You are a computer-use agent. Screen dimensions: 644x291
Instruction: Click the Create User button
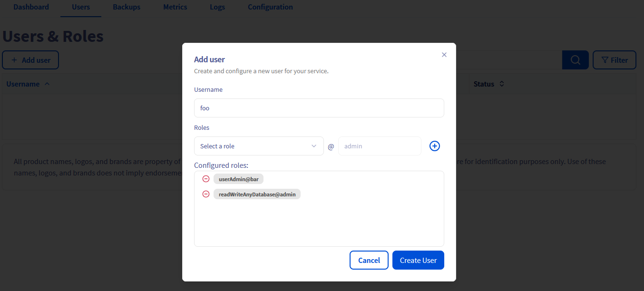click(x=418, y=260)
